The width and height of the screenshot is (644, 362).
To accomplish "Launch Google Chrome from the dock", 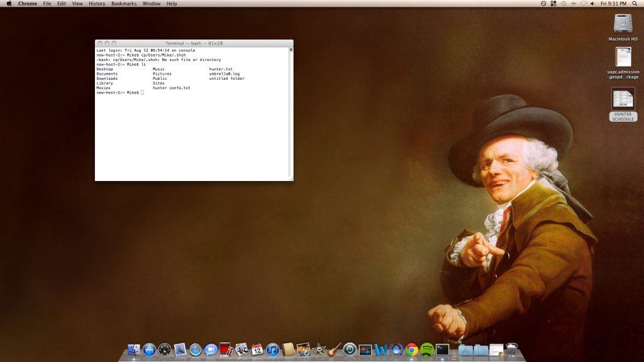I will [411, 349].
